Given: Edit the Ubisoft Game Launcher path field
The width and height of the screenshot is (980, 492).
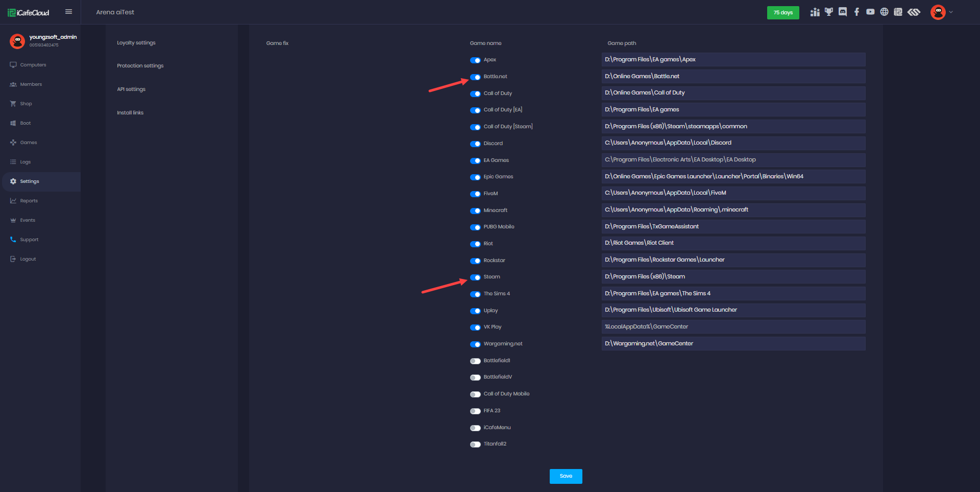Looking at the screenshot, I should click(733, 310).
